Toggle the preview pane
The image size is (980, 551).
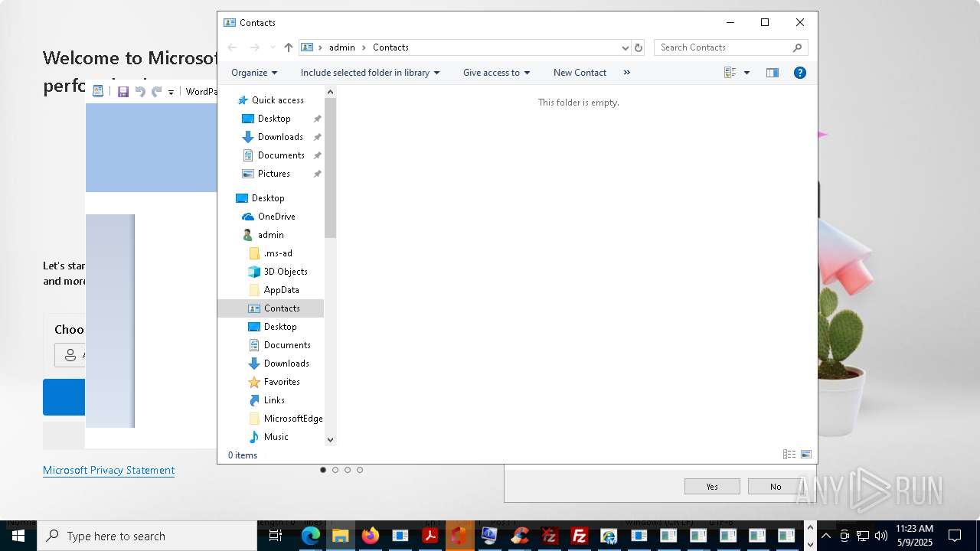coord(773,73)
